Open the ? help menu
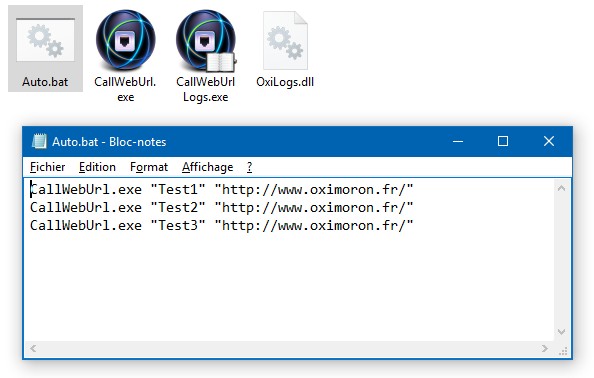The width and height of the screenshot is (594, 378). tap(249, 167)
